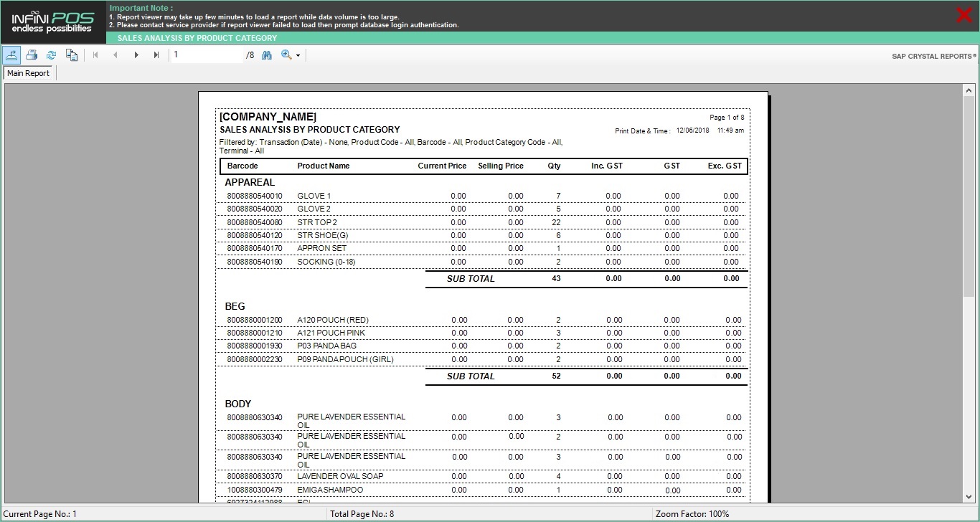This screenshot has width=980, height=522.
Task: Click the scrollbar up arrow
Action: click(x=969, y=90)
